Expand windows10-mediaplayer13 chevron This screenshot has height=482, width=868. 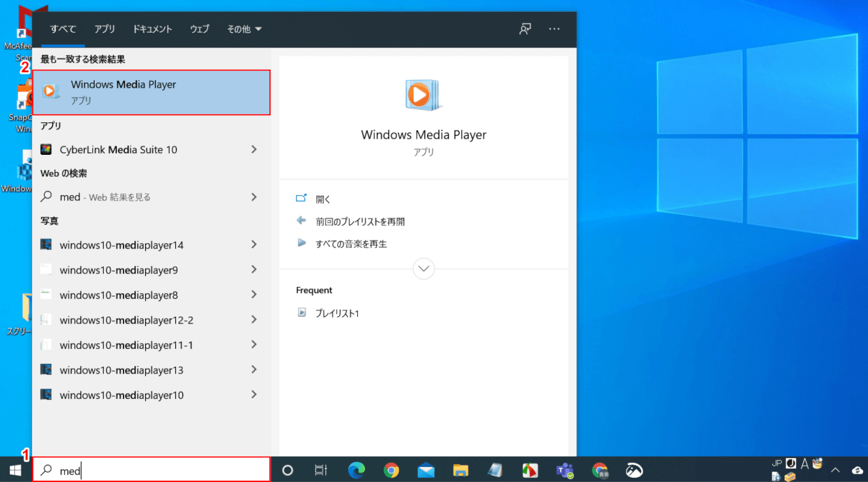[254, 370]
